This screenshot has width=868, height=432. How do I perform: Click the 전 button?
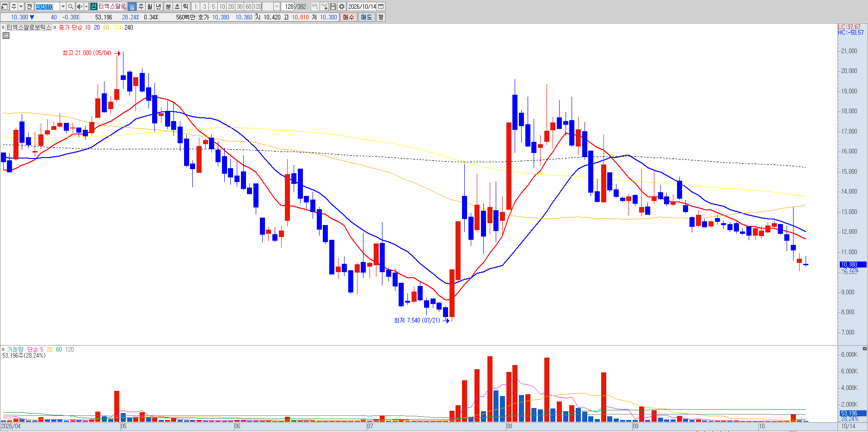(29, 6)
